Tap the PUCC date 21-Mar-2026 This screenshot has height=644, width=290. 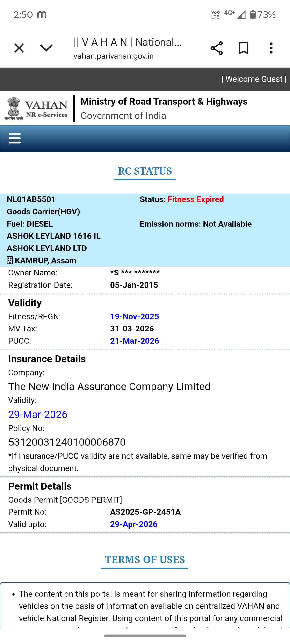pos(134,341)
